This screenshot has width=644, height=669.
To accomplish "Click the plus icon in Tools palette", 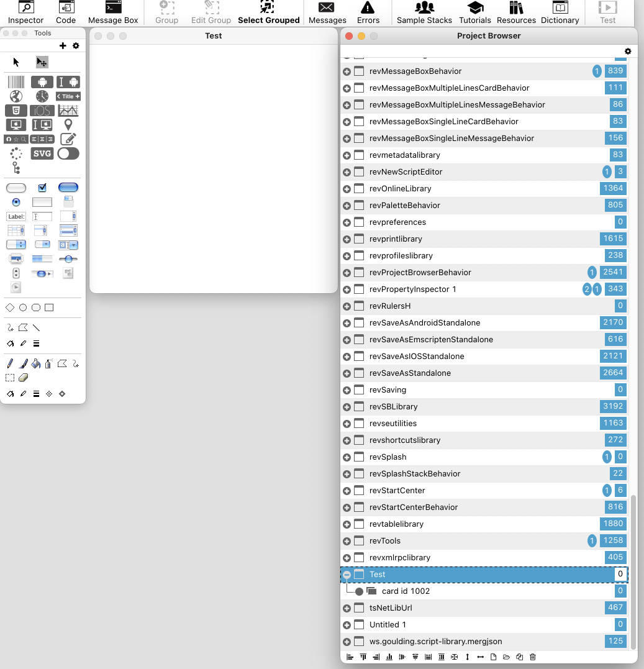I will click(x=63, y=45).
